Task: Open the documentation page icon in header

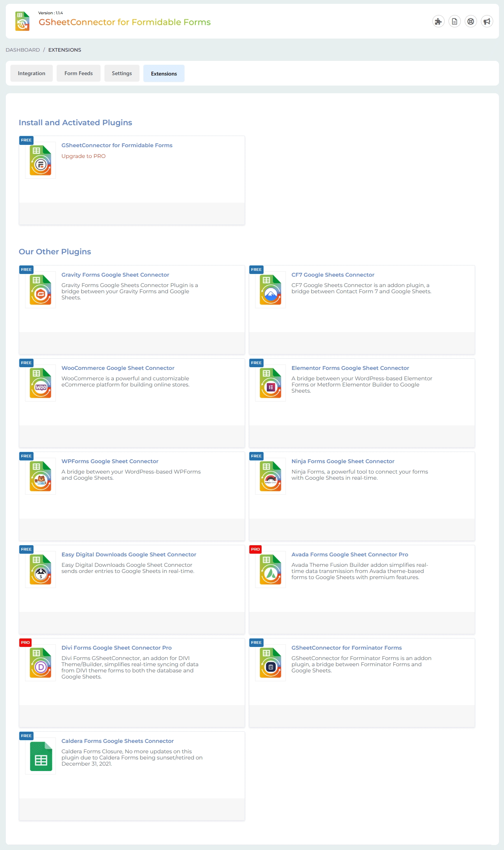Action: [x=455, y=22]
